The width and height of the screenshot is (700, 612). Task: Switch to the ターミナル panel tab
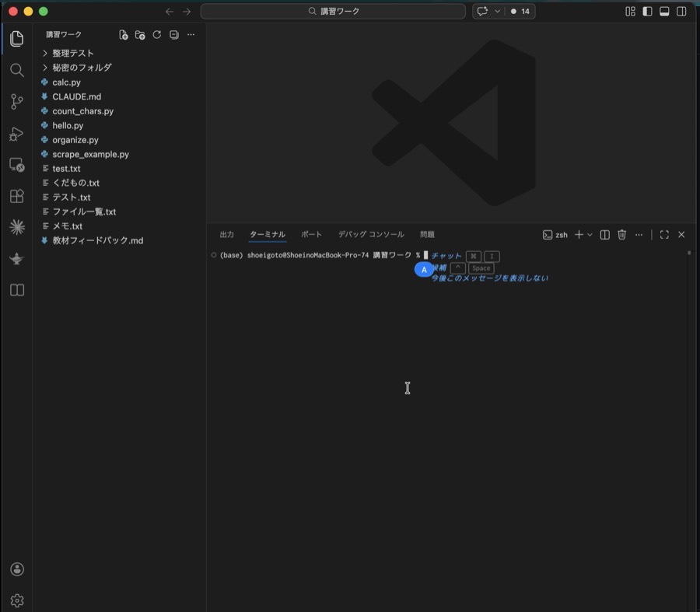(x=268, y=234)
